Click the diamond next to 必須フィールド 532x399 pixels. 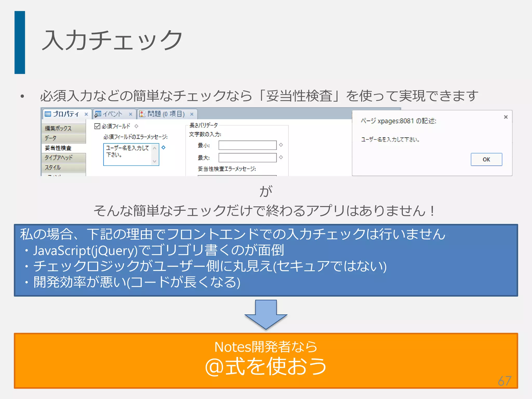tap(136, 126)
